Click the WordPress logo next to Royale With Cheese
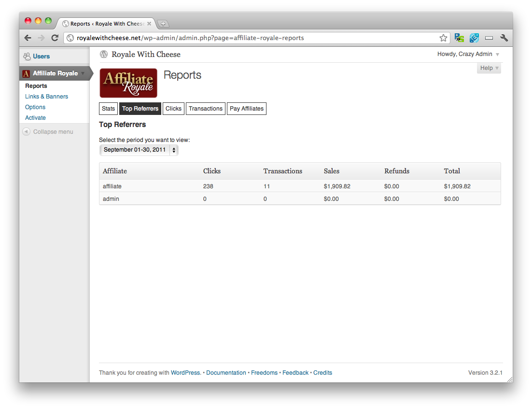This screenshot has width=532, height=409. [104, 54]
